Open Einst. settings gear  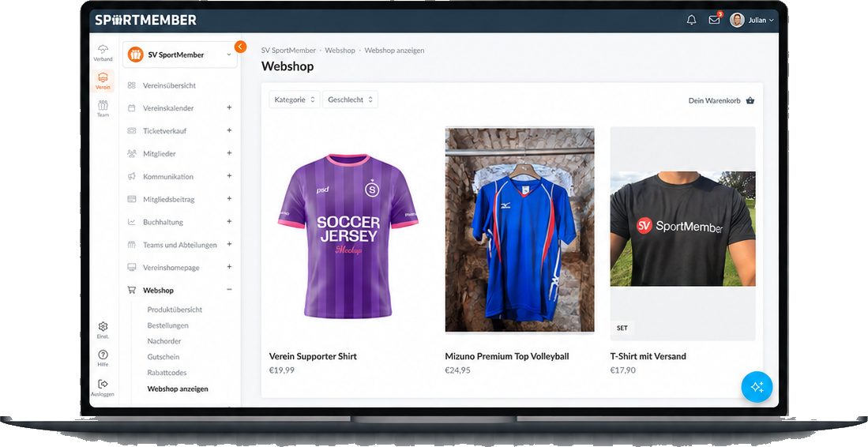pos(103,329)
